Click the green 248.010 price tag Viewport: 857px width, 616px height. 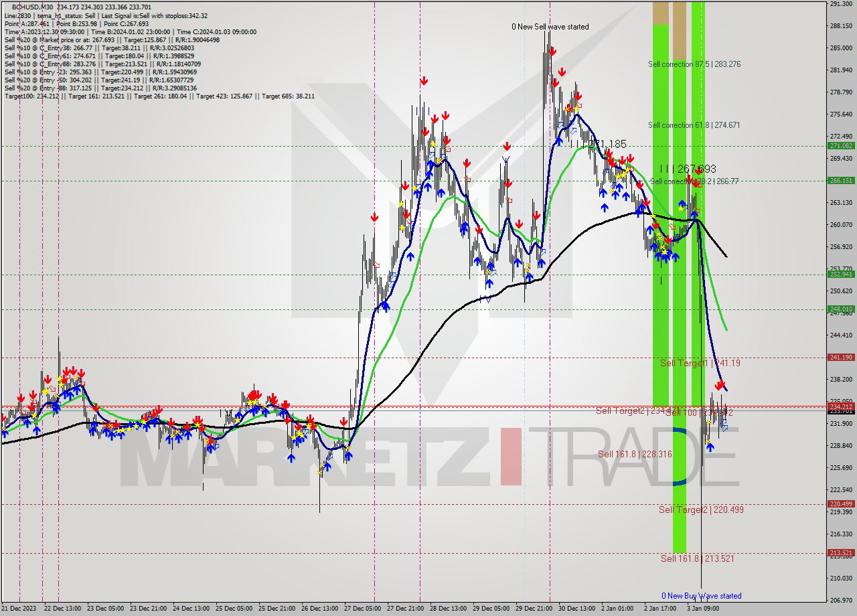tap(842, 309)
